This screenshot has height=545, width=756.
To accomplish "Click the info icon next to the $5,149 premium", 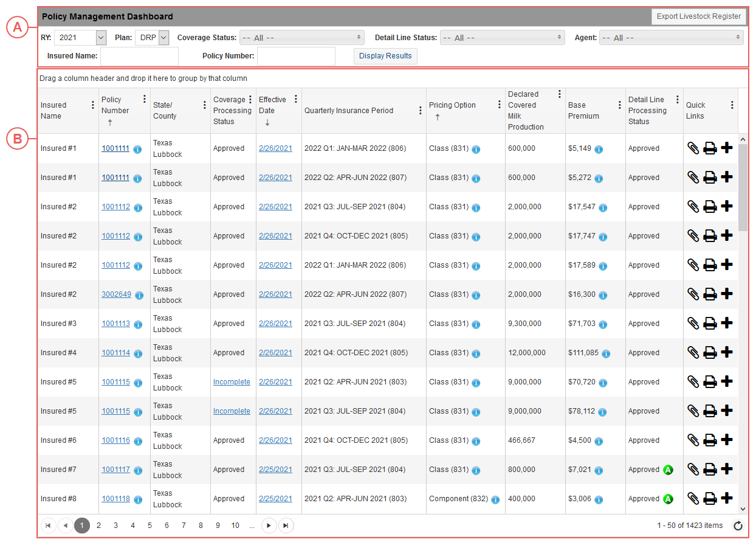I will coord(598,148).
